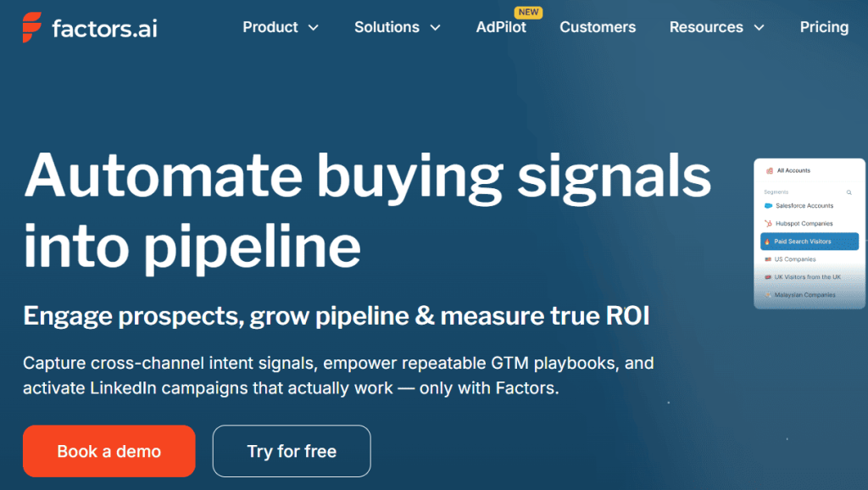Click the Salesforce cloud icon
868x490 pixels.
pos(768,205)
